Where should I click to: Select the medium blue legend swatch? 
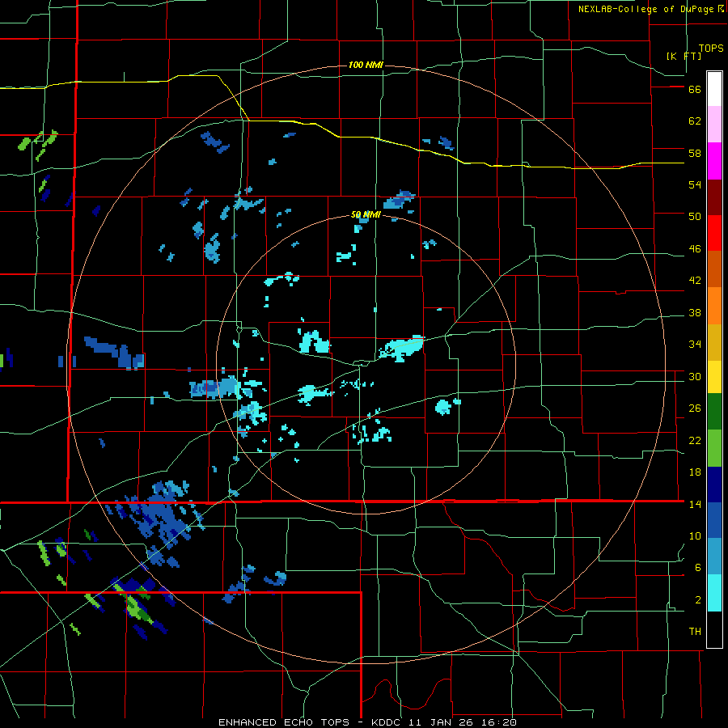[714, 520]
